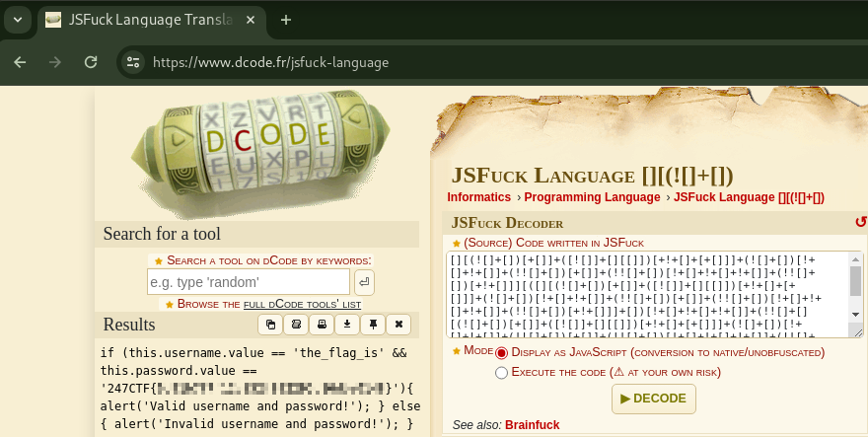The image size is (868, 437).
Task: Click the 'Mode' label
Action: (478, 350)
